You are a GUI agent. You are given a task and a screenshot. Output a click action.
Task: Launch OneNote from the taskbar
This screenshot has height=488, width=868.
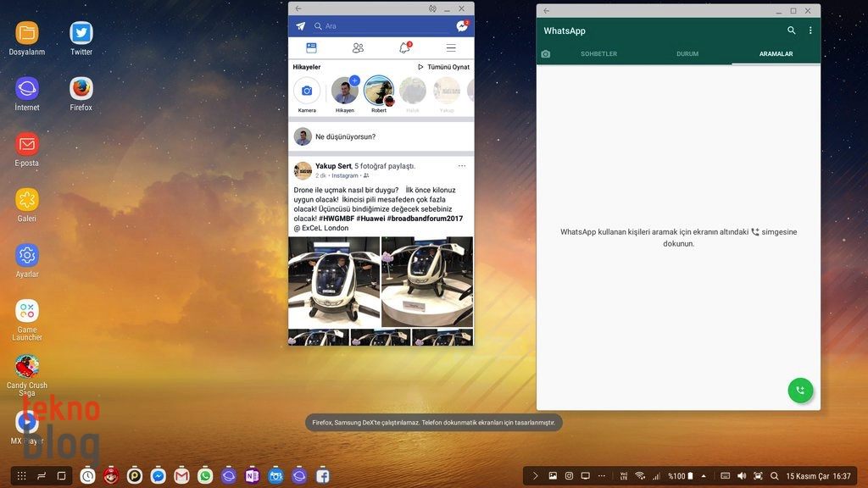[252, 476]
